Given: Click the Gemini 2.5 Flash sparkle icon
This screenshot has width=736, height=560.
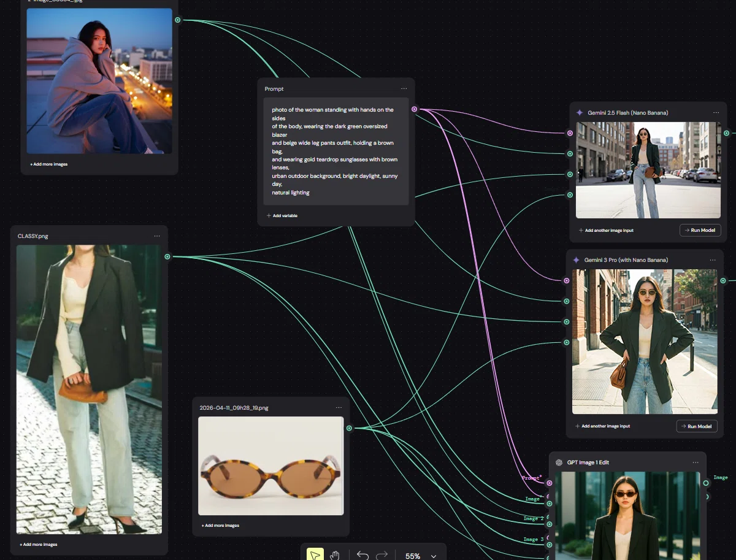Looking at the screenshot, I should 580,113.
